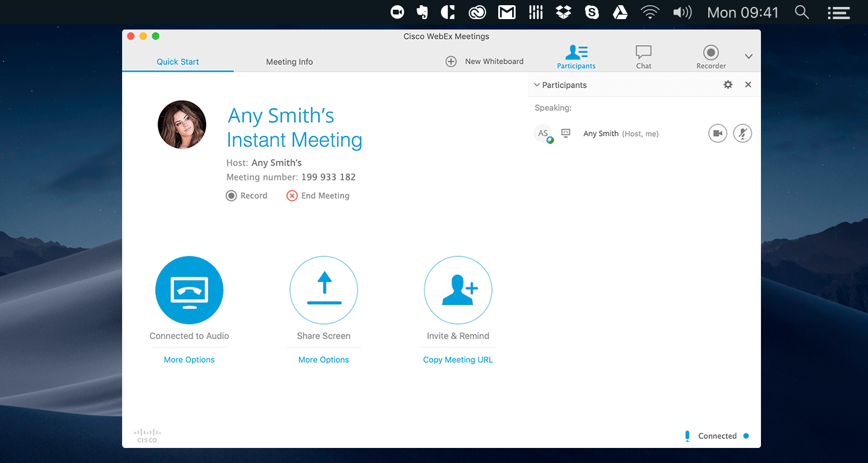Open the Google Drive menu bar icon
Image resolution: width=868 pixels, height=463 pixels.
(620, 12)
